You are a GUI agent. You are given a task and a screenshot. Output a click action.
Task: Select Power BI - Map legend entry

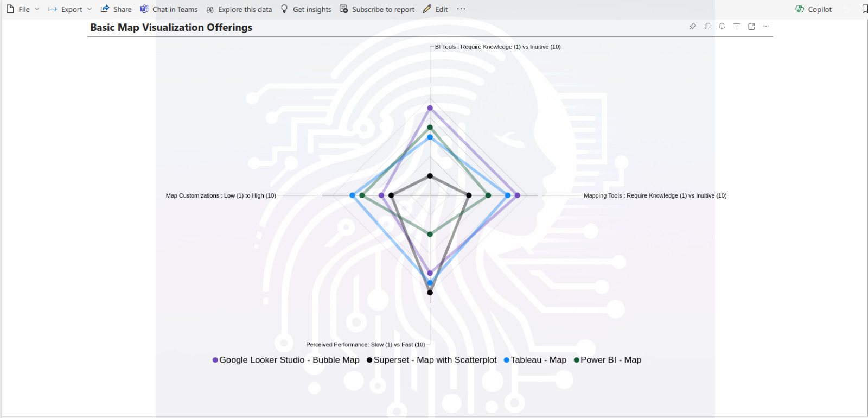tap(608, 360)
